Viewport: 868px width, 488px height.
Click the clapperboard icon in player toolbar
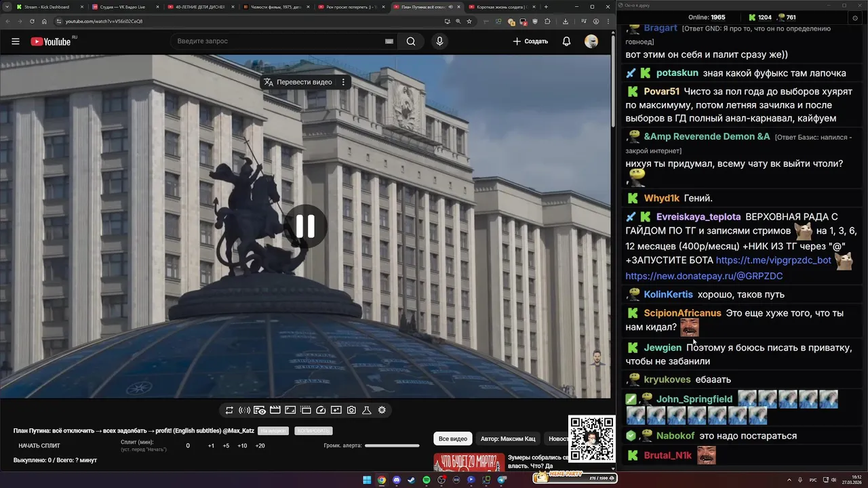[x=275, y=410]
